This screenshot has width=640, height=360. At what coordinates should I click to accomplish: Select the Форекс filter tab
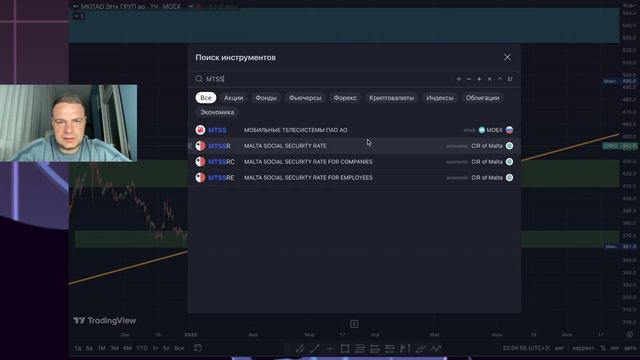click(x=345, y=98)
